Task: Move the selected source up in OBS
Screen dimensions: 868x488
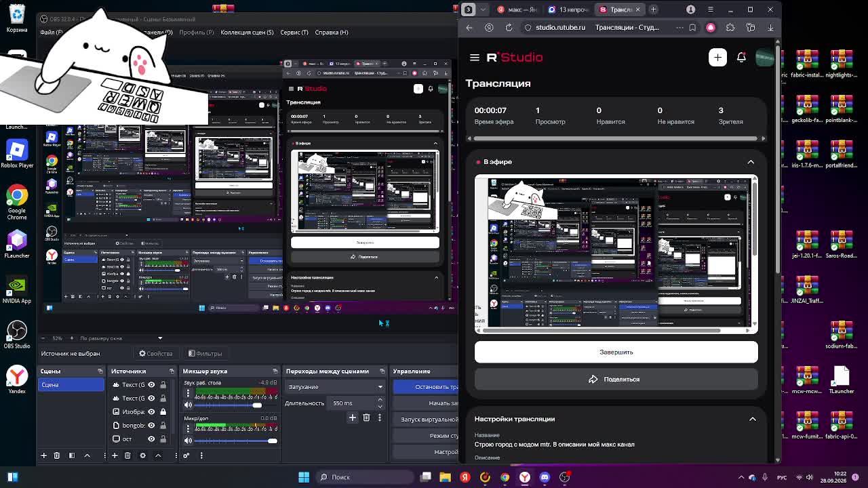Action: point(158,455)
